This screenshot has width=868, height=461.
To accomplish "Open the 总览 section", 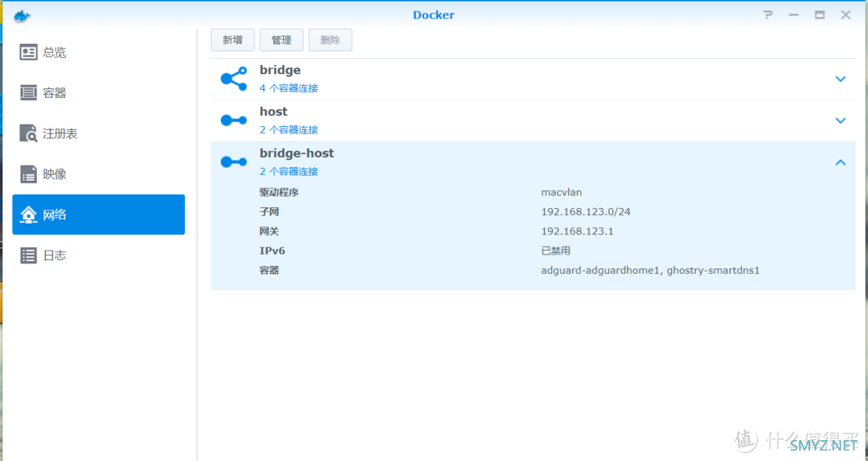I will point(99,52).
